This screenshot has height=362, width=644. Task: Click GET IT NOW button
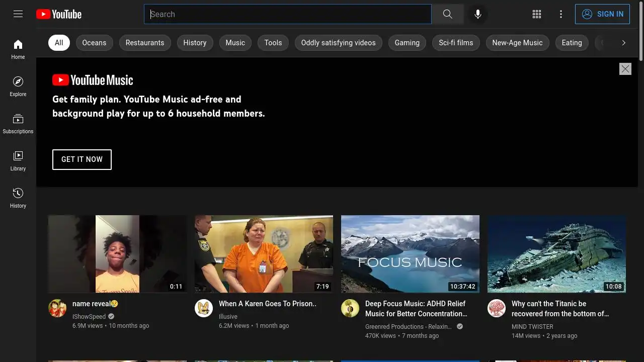point(82,159)
